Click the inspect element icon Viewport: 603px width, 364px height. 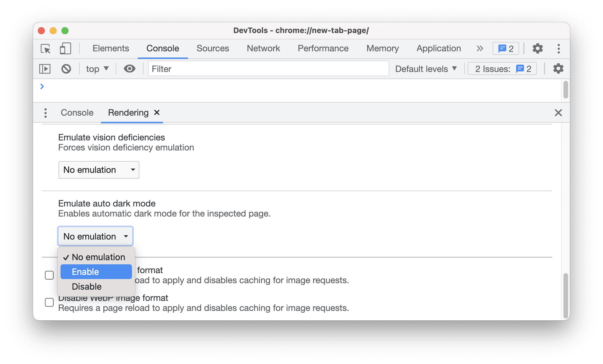tap(46, 48)
